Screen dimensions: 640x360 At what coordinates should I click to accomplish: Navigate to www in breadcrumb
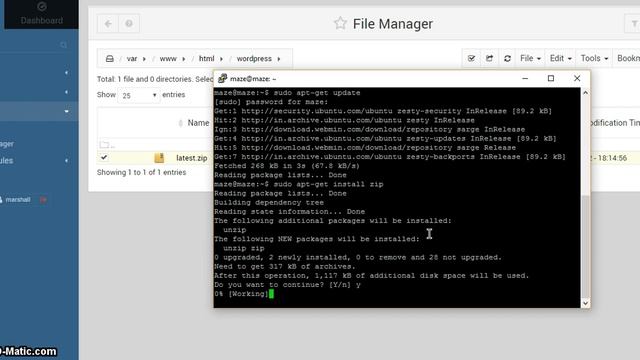[x=168, y=59]
